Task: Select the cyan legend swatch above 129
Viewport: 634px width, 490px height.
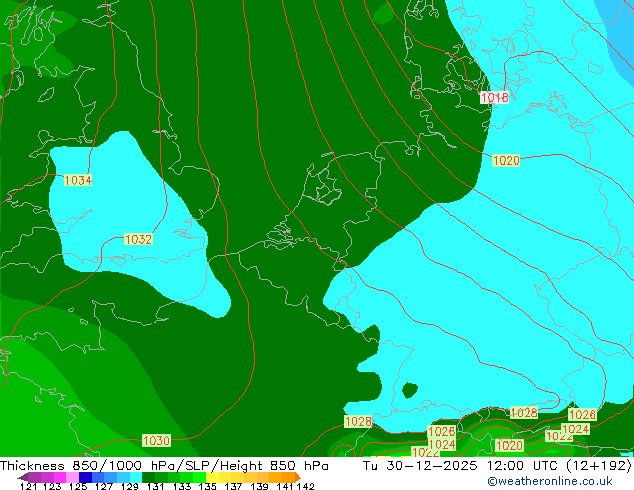Action: [136, 477]
